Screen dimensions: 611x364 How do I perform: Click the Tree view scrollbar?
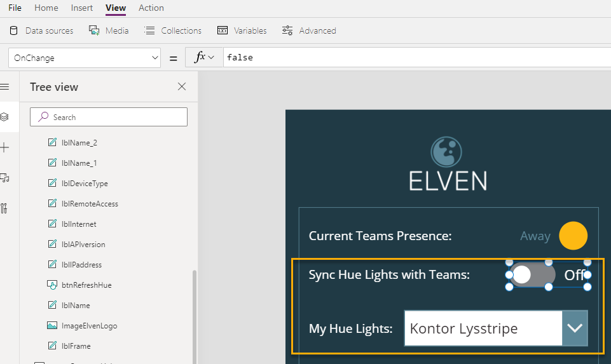pos(195,316)
